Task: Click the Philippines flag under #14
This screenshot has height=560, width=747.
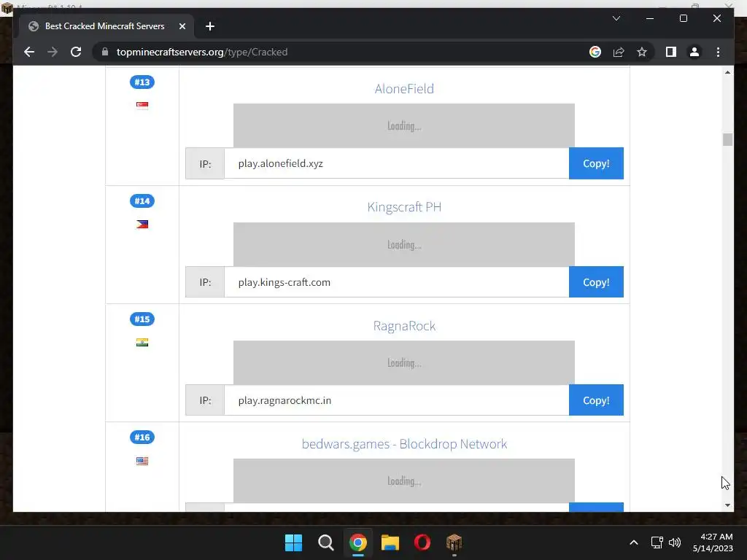Action: click(x=142, y=225)
